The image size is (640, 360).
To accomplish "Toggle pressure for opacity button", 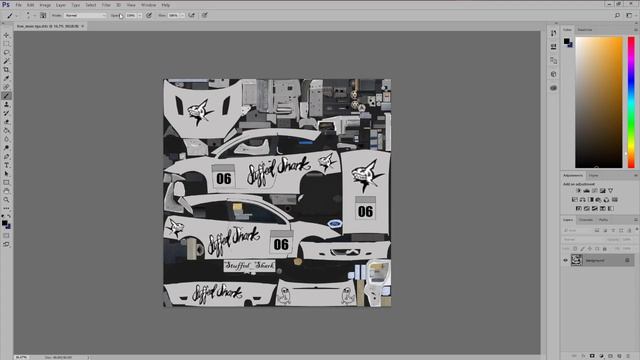I will click(149, 15).
